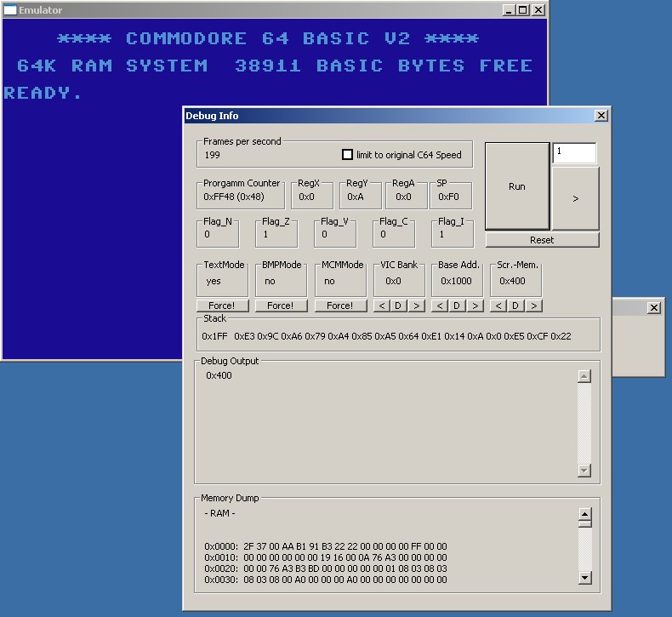Image resolution: width=672 pixels, height=617 pixels.
Task: Click READY. prompt in Emulator window
Action: (x=43, y=93)
